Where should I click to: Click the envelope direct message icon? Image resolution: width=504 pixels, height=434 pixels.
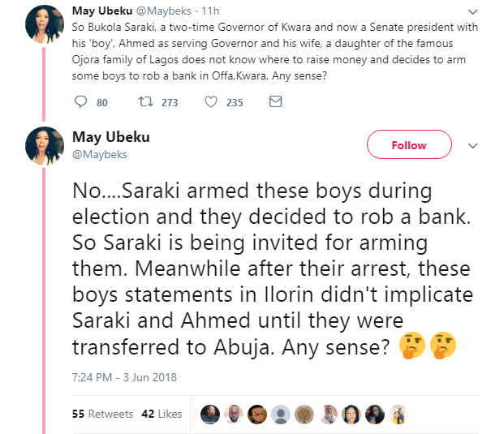point(275,103)
